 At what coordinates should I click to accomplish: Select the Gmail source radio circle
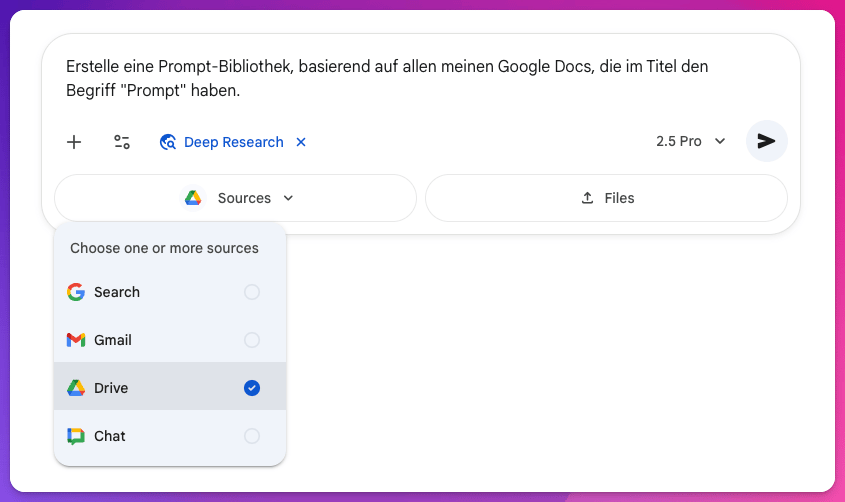(252, 340)
